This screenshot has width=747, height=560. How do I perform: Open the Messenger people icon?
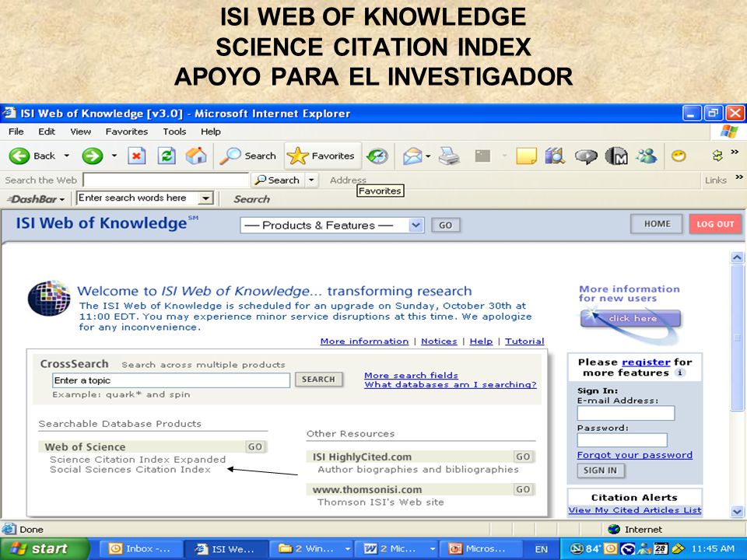[646, 156]
